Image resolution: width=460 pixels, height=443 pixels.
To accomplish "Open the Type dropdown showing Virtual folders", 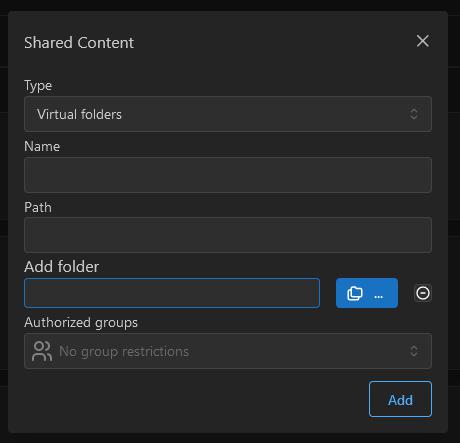I will click(x=228, y=114).
